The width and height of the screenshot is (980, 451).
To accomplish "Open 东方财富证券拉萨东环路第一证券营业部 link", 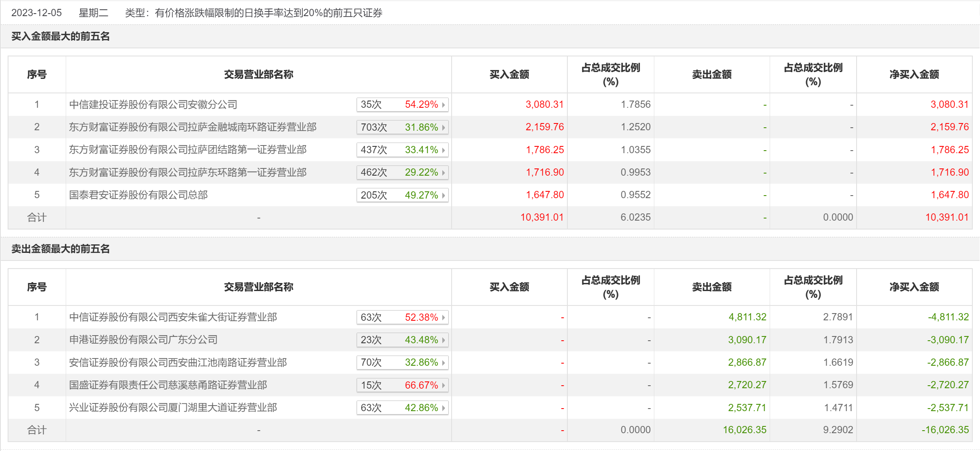I will pyautogui.click(x=188, y=172).
